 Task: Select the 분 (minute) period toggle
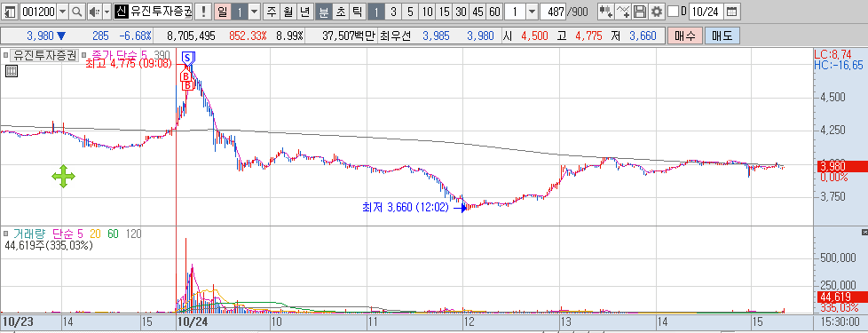[323, 11]
